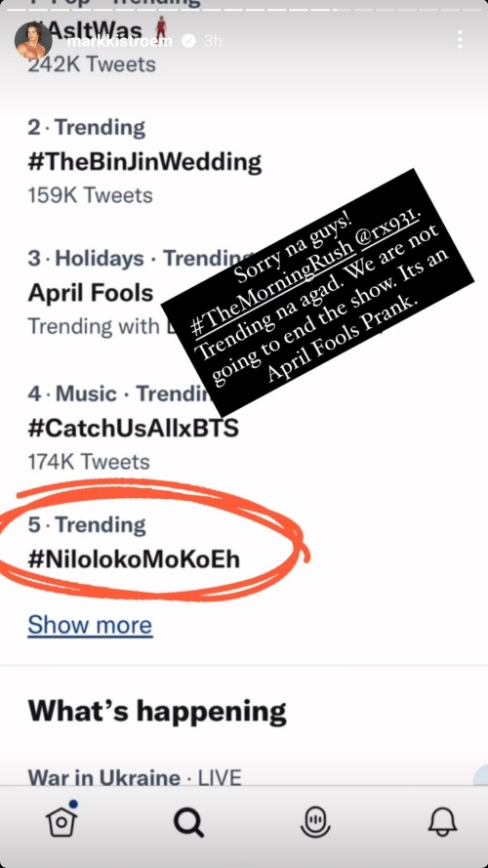The image size is (488, 868).
Task: Tap the story progress bar at top
Action: tap(244, 10)
